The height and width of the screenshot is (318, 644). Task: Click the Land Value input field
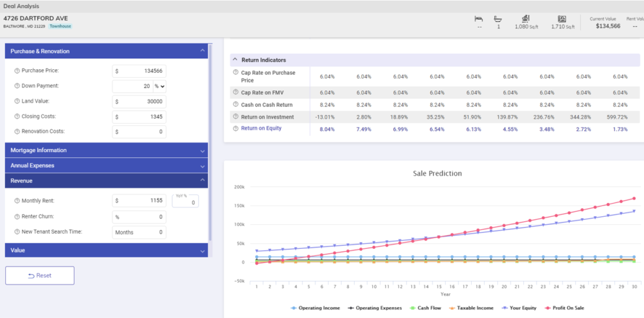coord(139,101)
